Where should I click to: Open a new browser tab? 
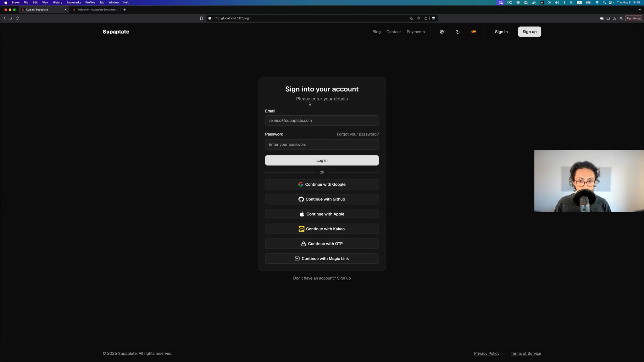(125, 10)
